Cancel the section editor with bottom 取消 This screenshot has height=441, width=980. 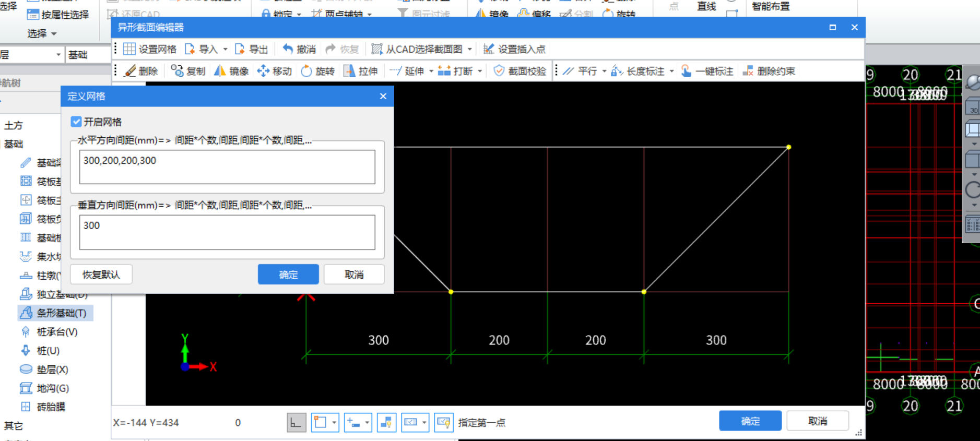818,421
